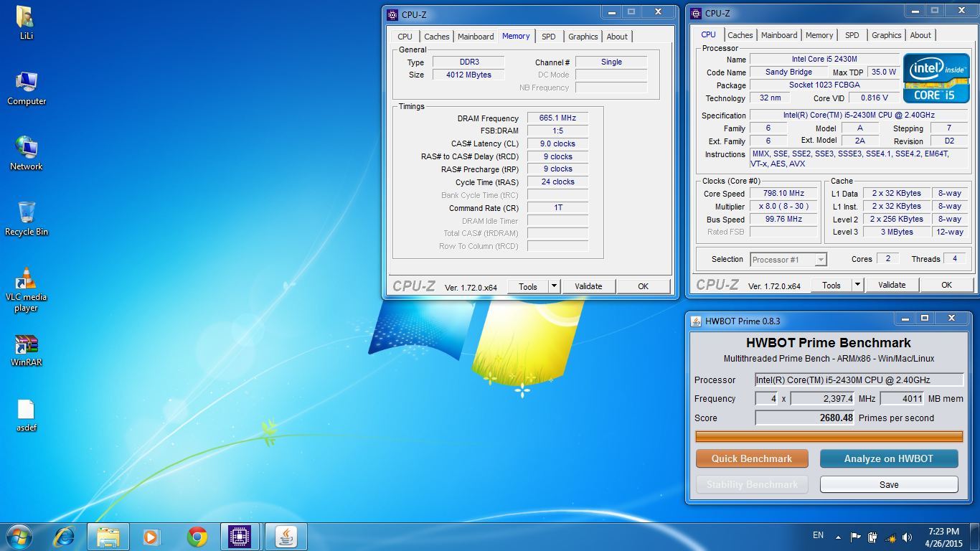Click the power/battery tray icon
Viewport: 980px width, 551px height.
tap(873, 537)
